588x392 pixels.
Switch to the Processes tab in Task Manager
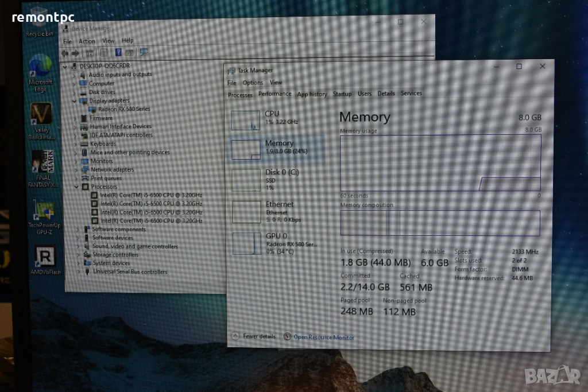[x=240, y=95]
